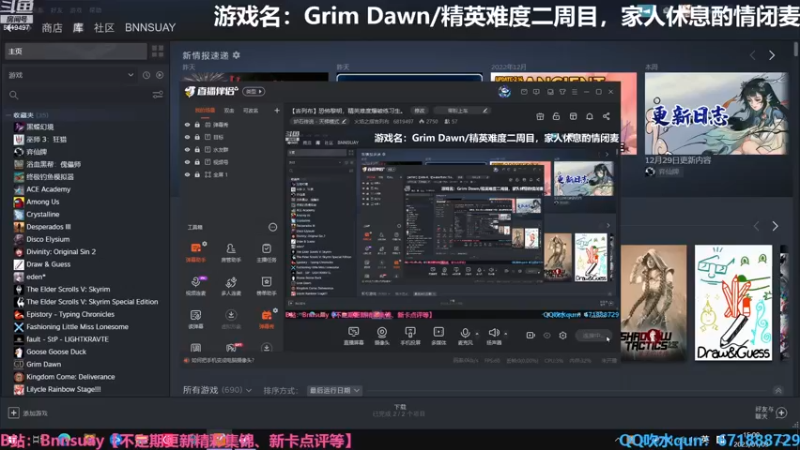
Task: Click the ready-to-play filter icon in Steam
Action: click(160, 75)
